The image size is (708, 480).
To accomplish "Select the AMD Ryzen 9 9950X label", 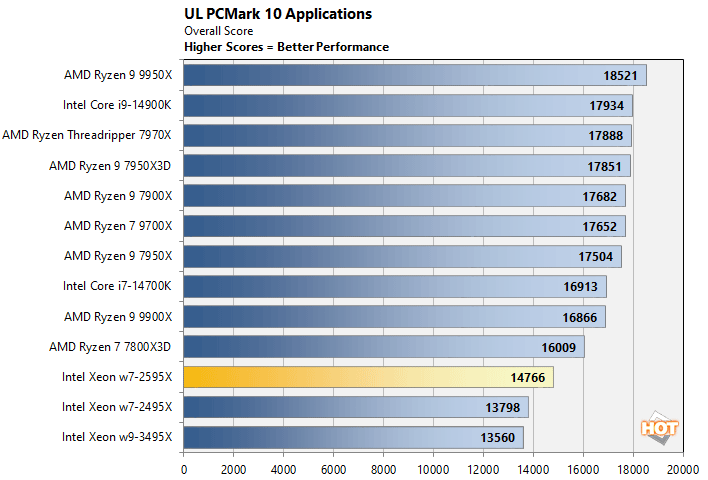I will point(118,75).
